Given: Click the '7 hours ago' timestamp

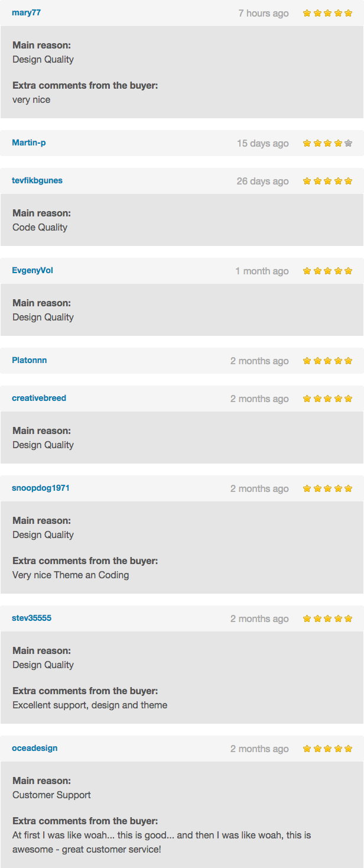Looking at the screenshot, I should tap(264, 13).
